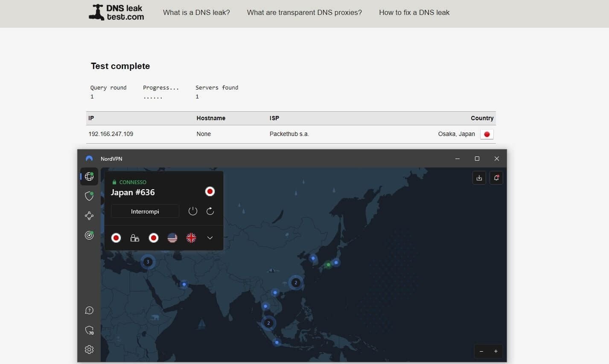609x364 pixels.
Task: Click the power disconnect icon
Action: pyautogui.click(x=193, y=211)
